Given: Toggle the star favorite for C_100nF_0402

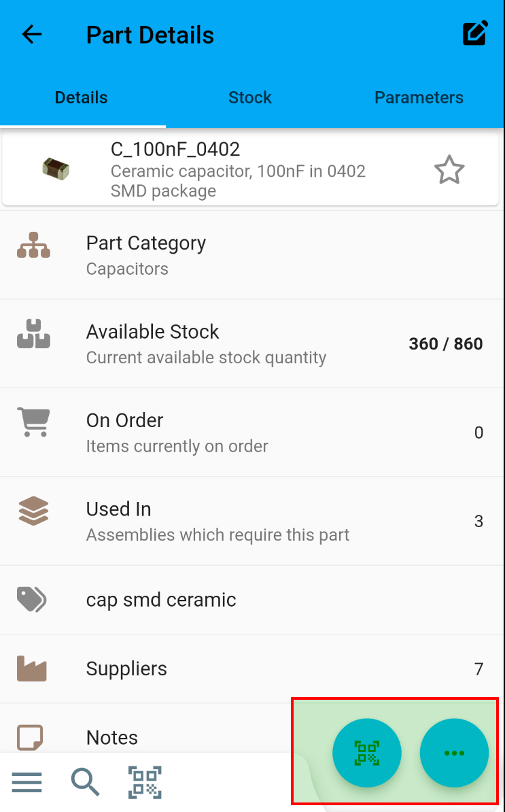Looking at the screenshot, I should pyautogui.click(x=449, y=170).
